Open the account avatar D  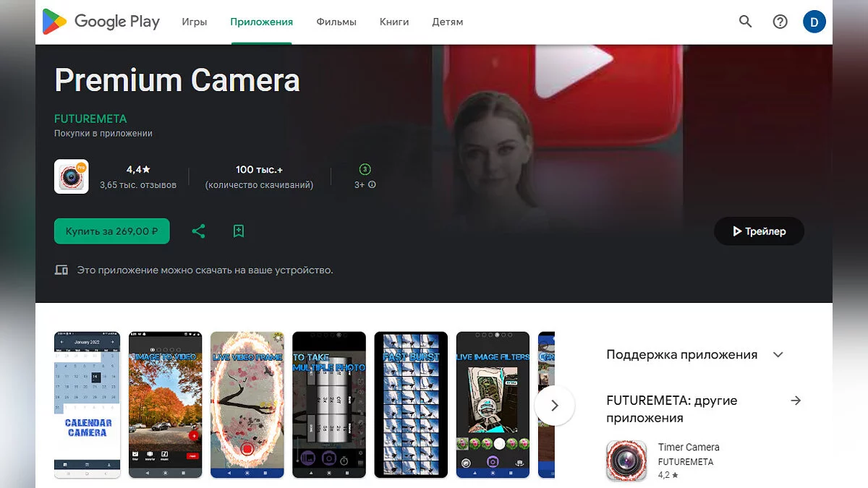[x=814, y=22]
